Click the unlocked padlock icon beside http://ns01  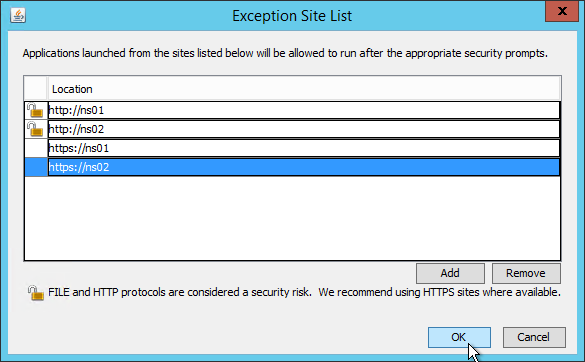[x=35, y=110]
